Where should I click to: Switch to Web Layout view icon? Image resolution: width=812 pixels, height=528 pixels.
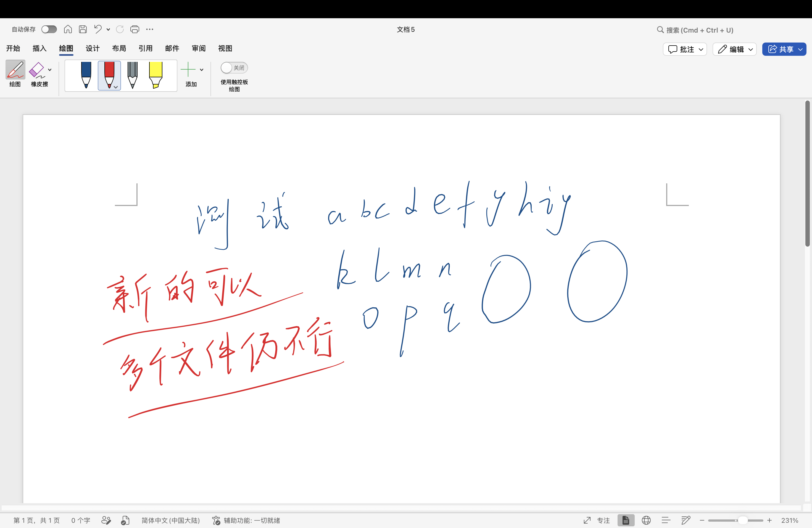(646, 520)
